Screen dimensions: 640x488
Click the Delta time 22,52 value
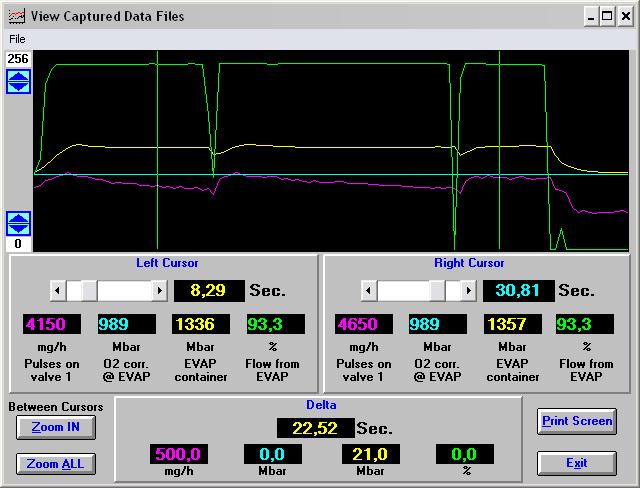point(316,428)
